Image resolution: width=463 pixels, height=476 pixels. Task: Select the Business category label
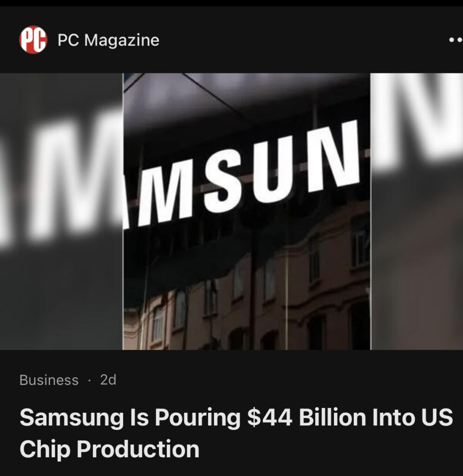[49, 380]
